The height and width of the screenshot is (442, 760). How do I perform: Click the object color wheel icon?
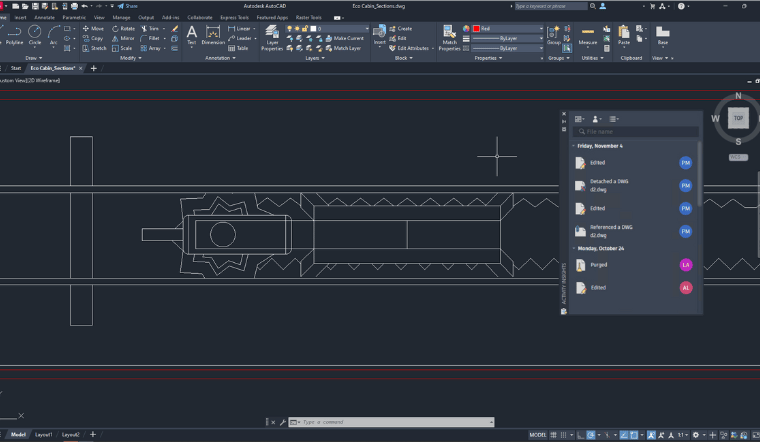point(466,29)
